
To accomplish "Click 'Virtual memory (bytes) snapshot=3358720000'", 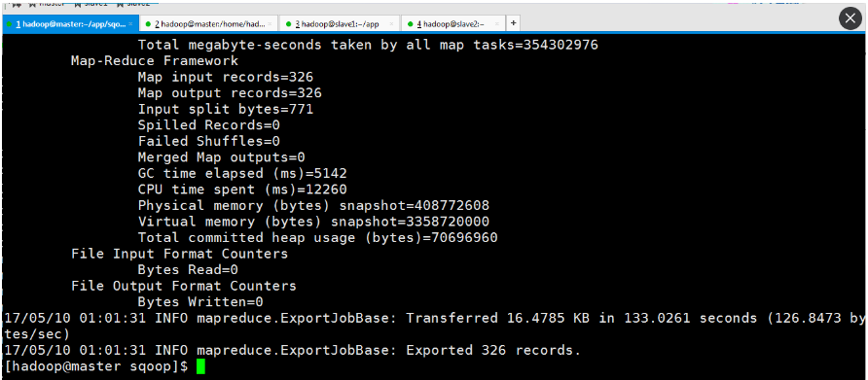I will pyautogui.click(x=313, y=222).
